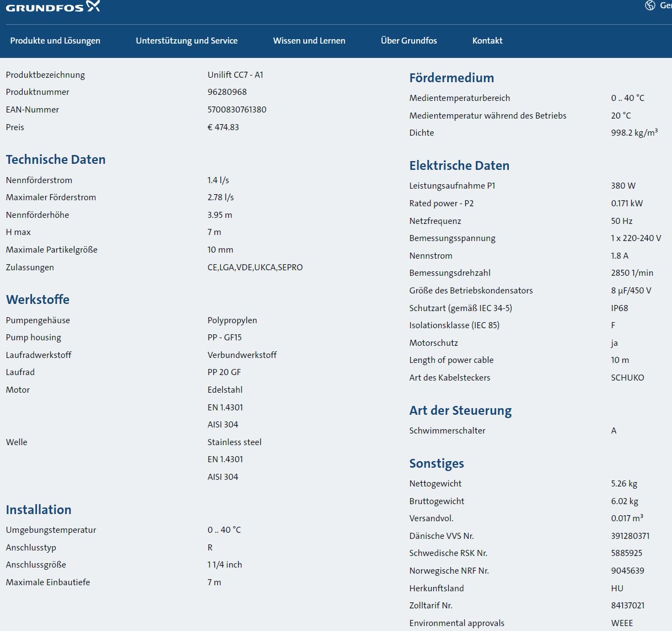Click the Werkstoffe heading
This screenshot has height=631, width=672.
(37, 300)
